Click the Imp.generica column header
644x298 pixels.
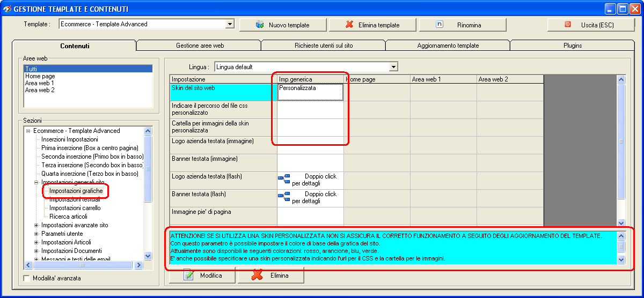click(x=310, y=79)
